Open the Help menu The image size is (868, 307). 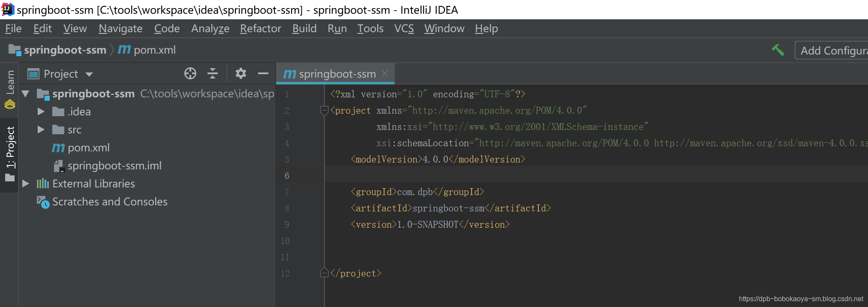487,29
